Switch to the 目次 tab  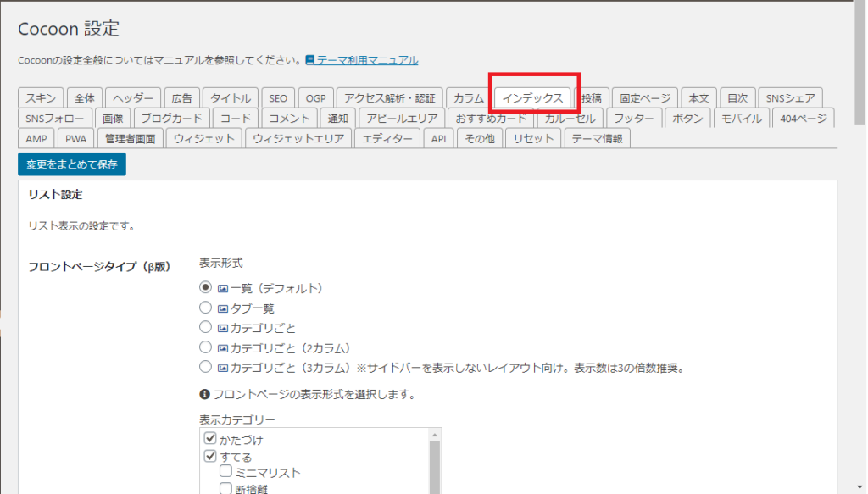click(737, 98)
